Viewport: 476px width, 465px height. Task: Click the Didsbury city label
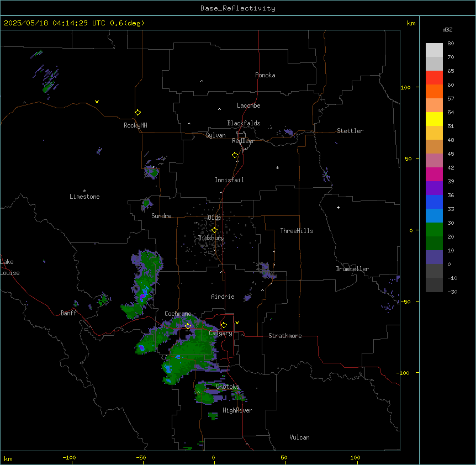(211, 238)
